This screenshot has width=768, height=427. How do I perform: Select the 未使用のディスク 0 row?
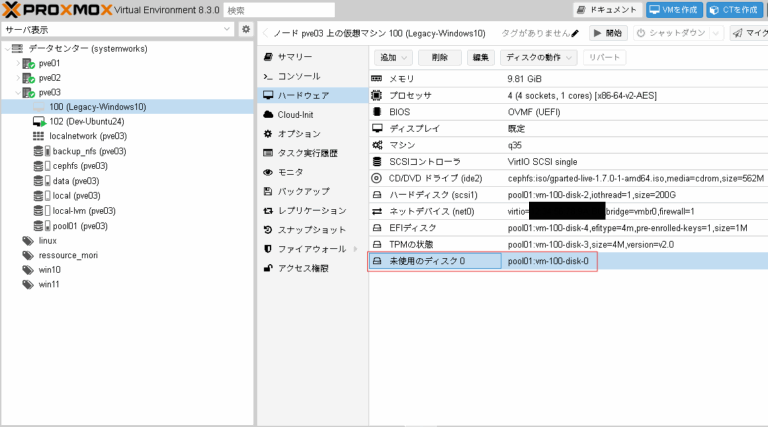[568, 261]
